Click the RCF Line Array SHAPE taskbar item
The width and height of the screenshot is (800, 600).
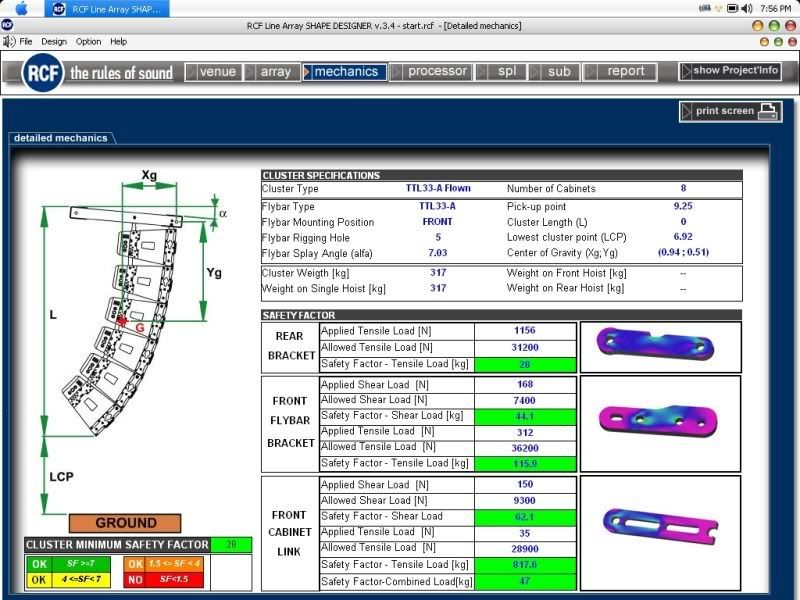point(107,9)
